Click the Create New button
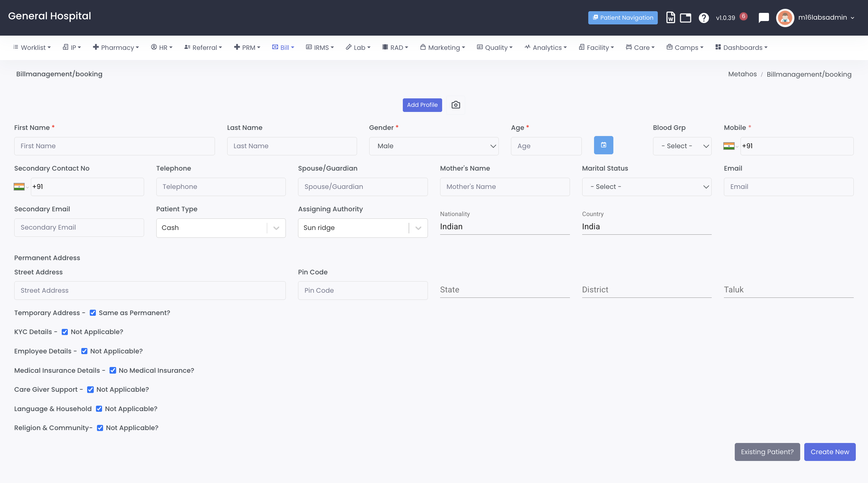Image resolution: width=868 pixels, height=483 pixels. [829, 452]
